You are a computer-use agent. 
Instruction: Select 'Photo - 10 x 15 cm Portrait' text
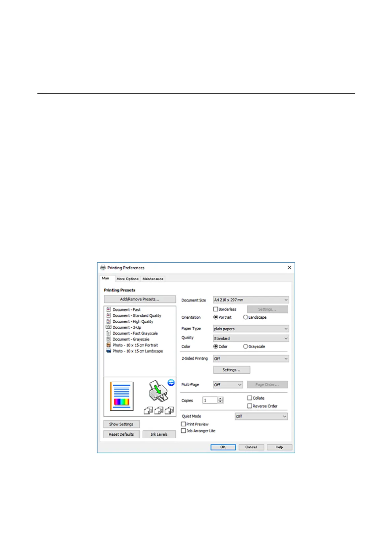point(135,345)
